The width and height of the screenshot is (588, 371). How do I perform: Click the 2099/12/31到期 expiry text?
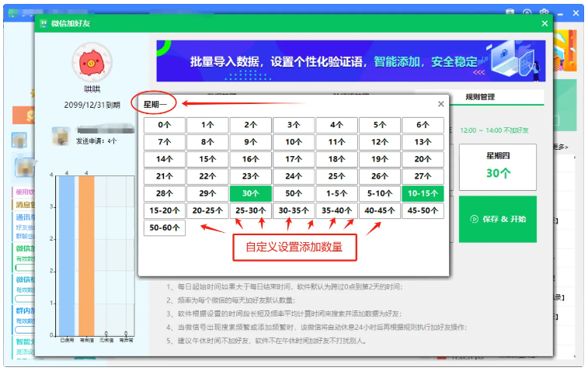click(92, 105)
